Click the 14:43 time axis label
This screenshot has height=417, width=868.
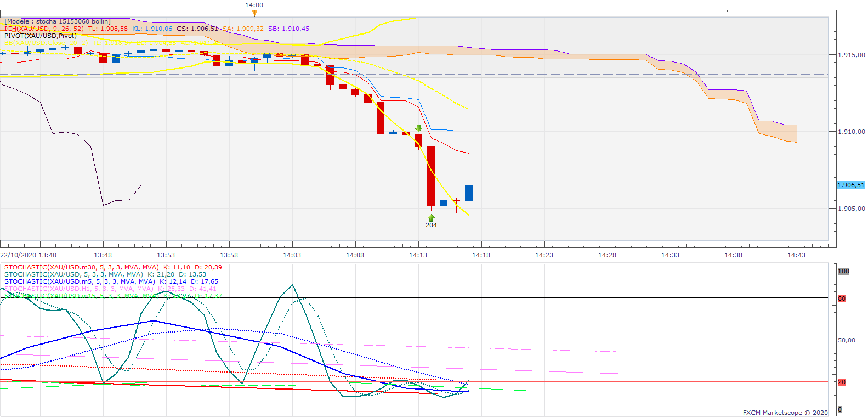point(796,255)
